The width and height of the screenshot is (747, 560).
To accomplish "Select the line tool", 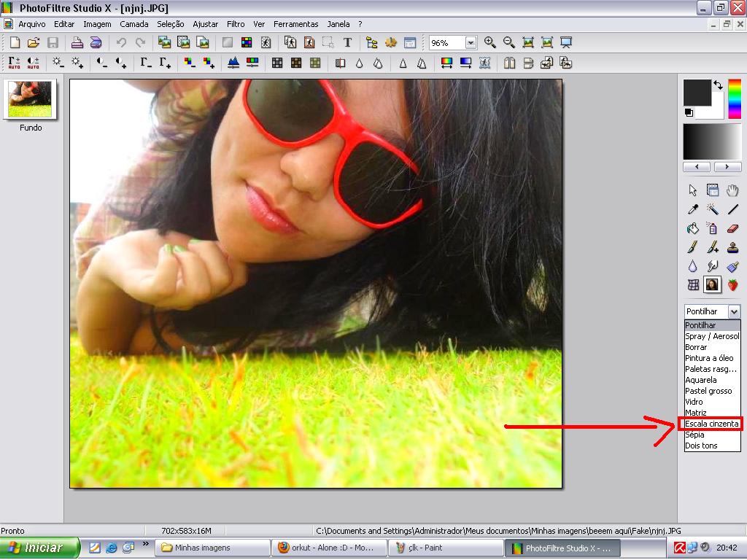I will [732, 209].
